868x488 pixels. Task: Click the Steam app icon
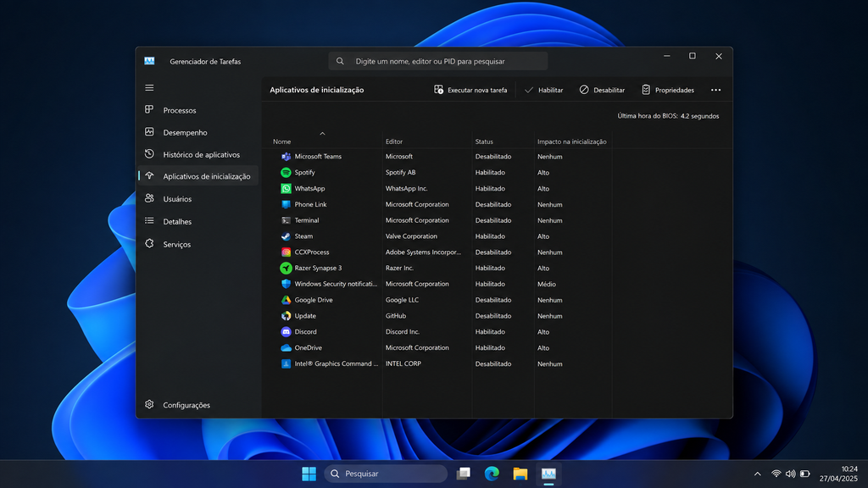point(286,236)
